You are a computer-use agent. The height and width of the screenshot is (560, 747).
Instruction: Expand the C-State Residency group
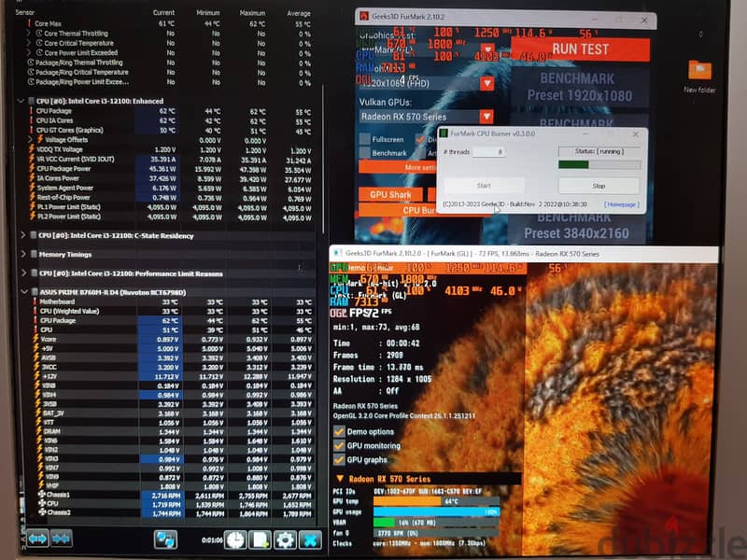coord(22,235)
